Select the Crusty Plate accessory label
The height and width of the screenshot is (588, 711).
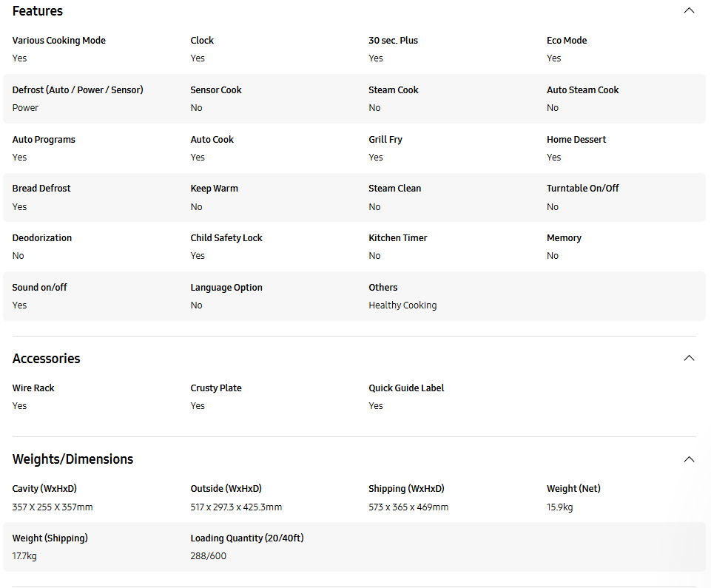(216, 388)
